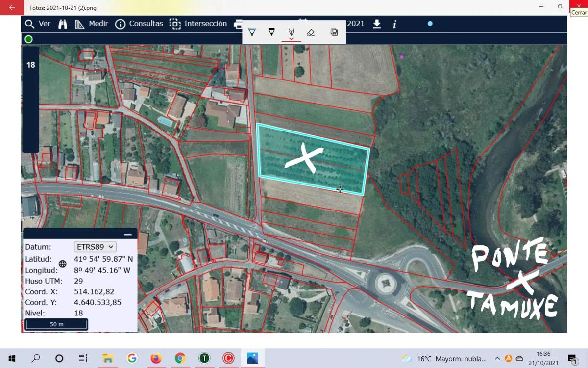
Task: Select the black marker pen tool
Action: click(271, 32)
